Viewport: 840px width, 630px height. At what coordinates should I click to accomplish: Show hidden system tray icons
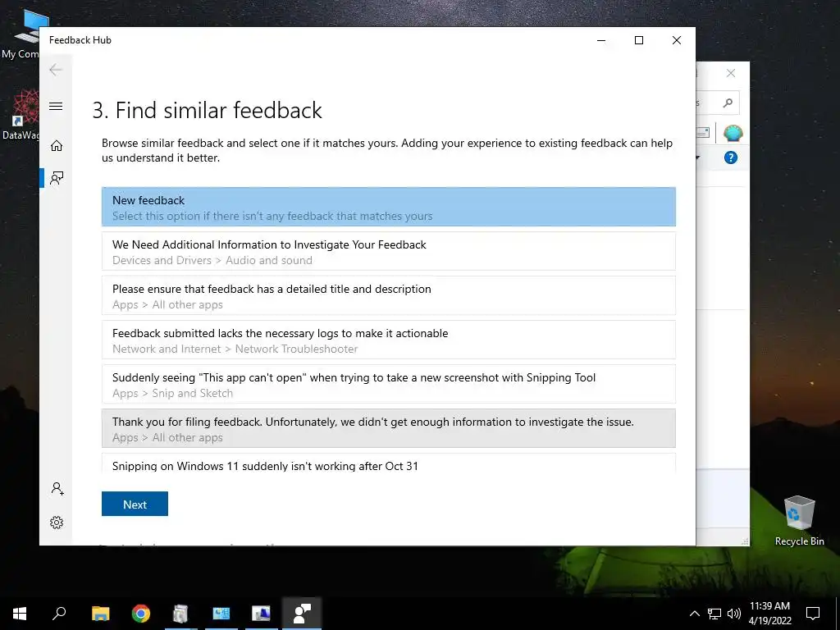[x=694, y=614]
